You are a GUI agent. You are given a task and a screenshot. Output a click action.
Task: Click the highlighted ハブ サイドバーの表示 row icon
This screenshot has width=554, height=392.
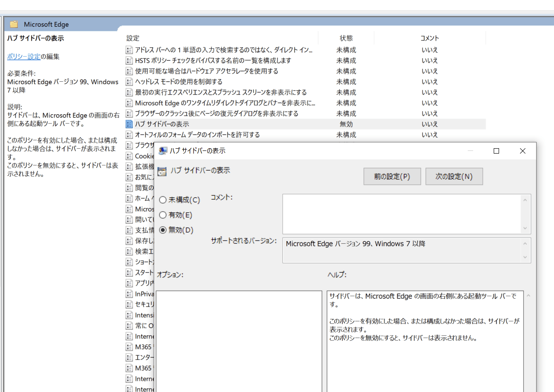pyautogui.click(x=130, y=124)
